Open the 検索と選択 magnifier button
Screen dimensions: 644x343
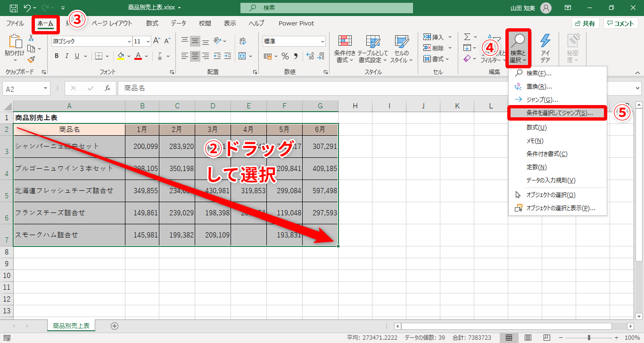coord(519,49)
